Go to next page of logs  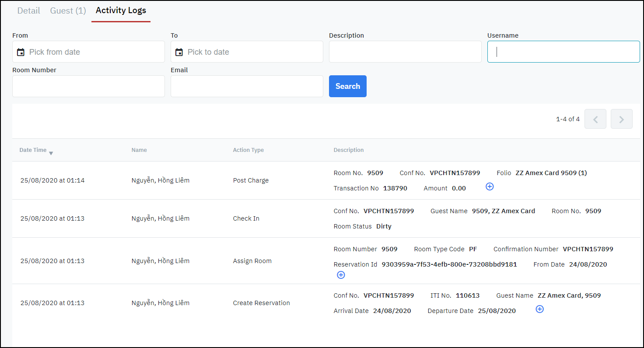click(x=621, y=119)
